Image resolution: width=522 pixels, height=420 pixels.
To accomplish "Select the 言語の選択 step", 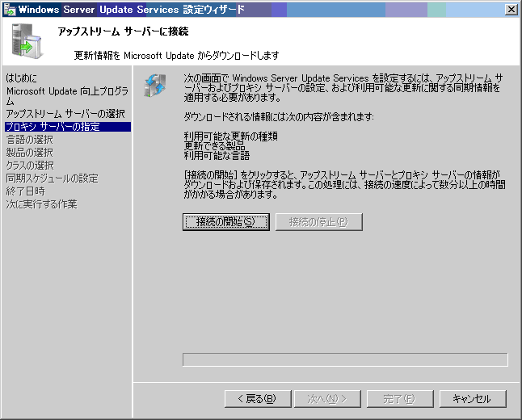I will click(x=30, y=140).
